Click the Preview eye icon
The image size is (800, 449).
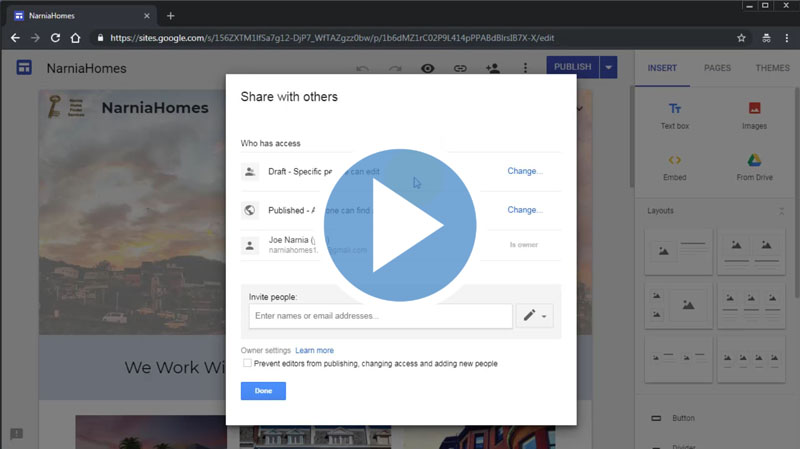(x=428, y=68)
